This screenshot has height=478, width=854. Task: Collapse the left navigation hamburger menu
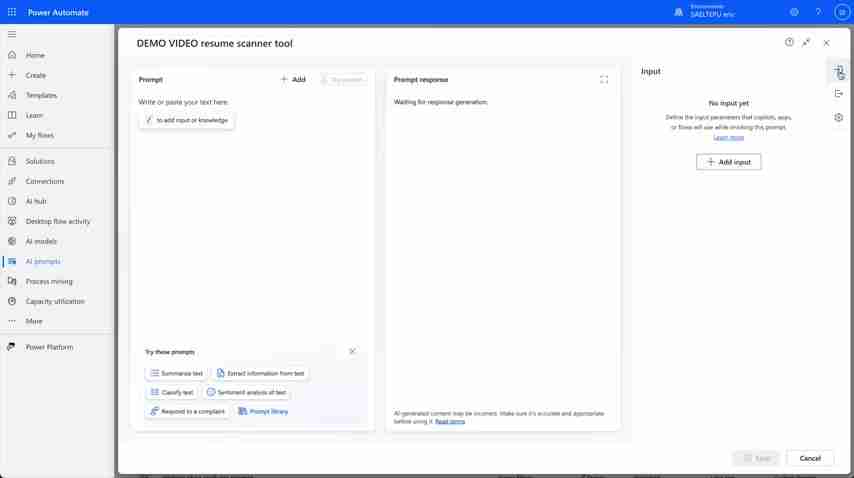click(x=12, y=34)
